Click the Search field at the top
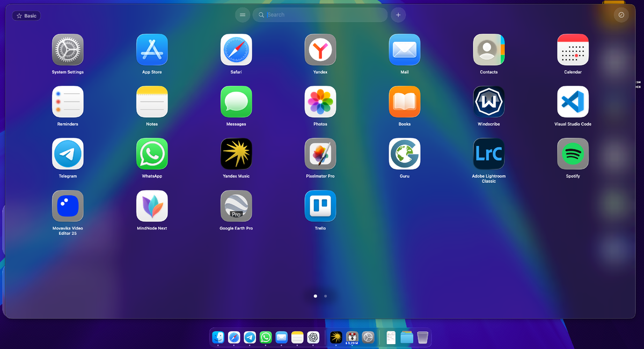The height and width of the screenshot is (349, 644). click(x=320, y=15)
